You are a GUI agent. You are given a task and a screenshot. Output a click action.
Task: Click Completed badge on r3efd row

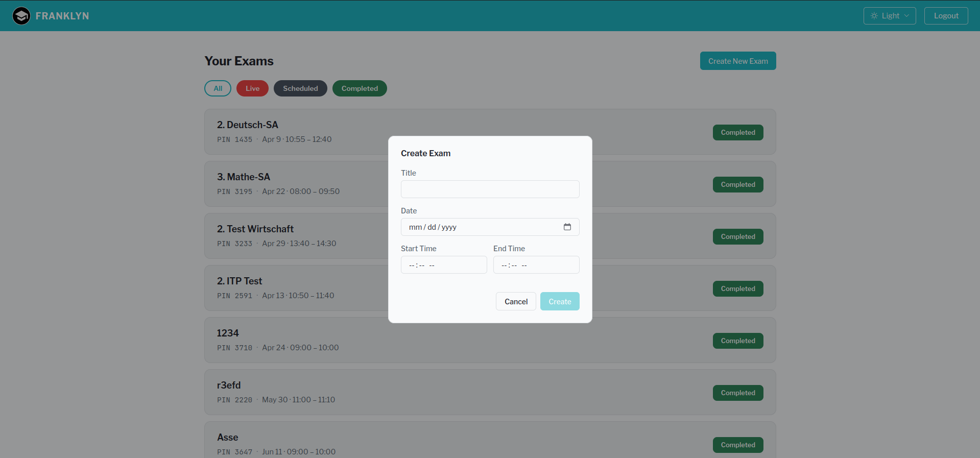click(738, 393)
